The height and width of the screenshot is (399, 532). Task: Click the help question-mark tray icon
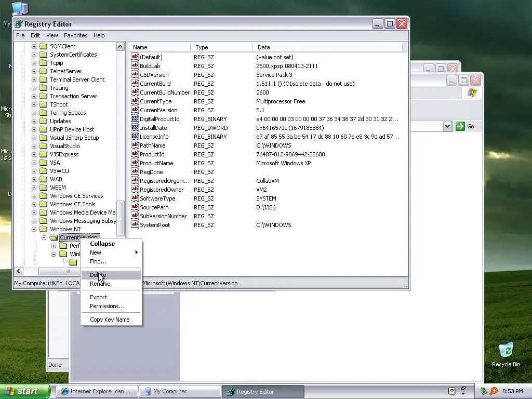451,391
